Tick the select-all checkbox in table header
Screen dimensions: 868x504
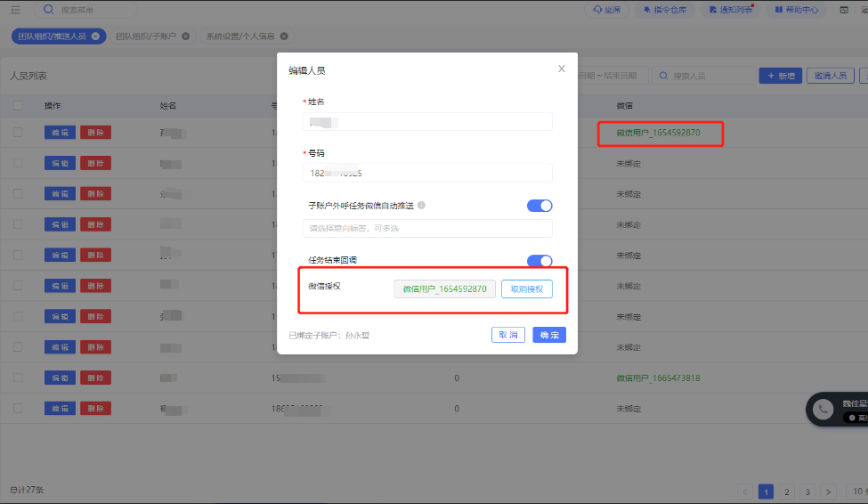click(18, 106)
